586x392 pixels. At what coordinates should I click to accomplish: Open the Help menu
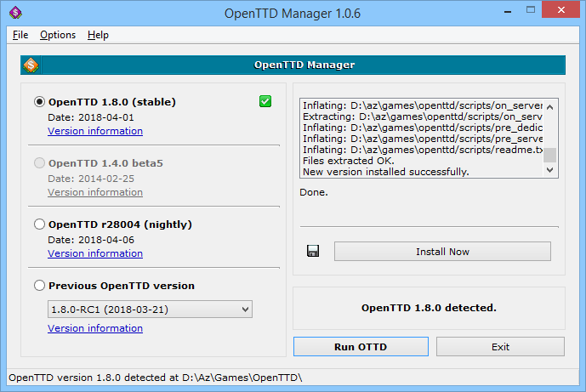[98, 35]
